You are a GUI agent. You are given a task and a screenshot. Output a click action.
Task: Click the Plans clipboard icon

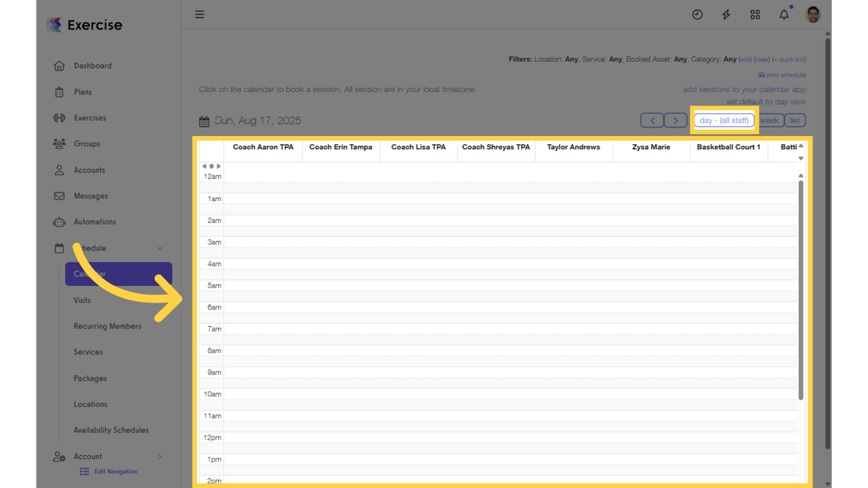(59, 92)
